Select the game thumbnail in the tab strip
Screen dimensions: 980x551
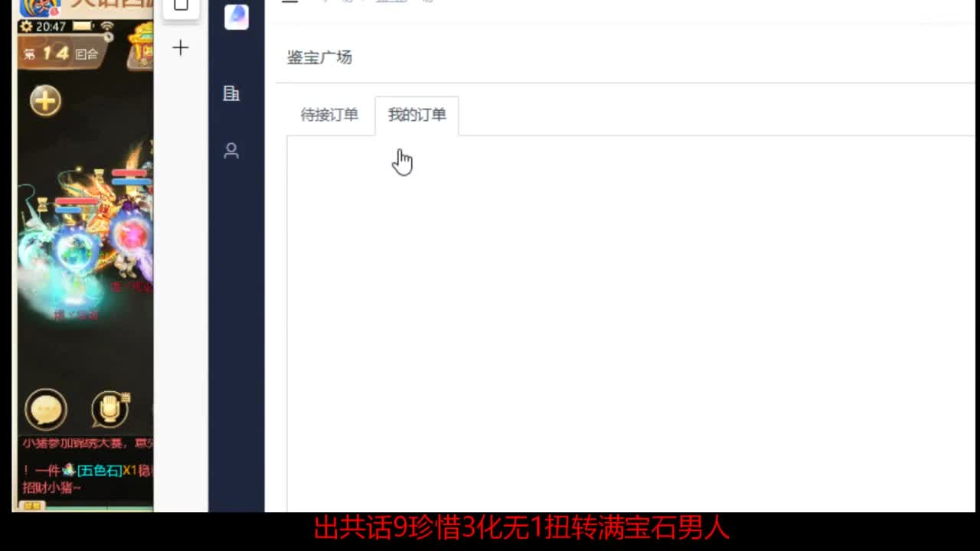pyautogui.click(x=181, y=6)
